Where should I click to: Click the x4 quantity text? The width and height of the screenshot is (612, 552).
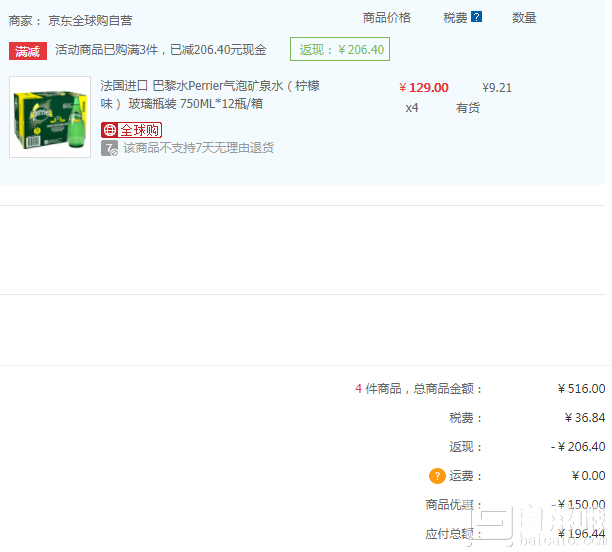click(412, 108)
